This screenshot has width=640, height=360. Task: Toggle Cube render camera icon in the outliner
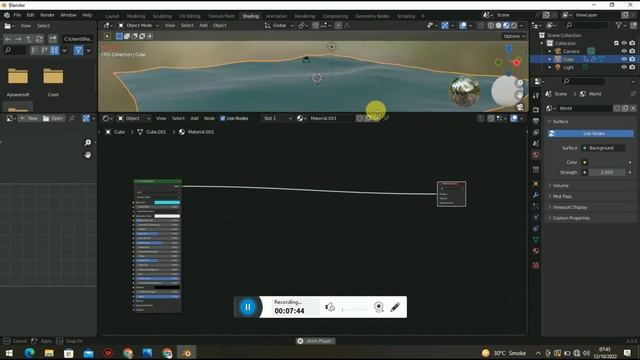tap(632, 59)
